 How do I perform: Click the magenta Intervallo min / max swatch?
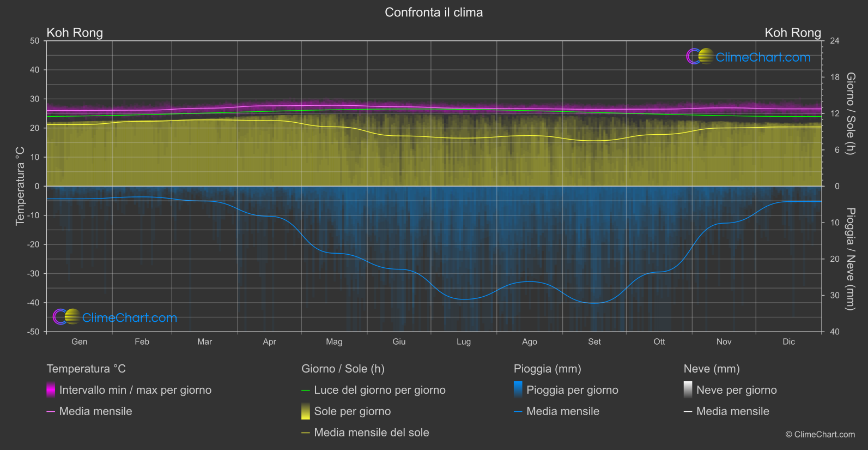tap(51, 390)
